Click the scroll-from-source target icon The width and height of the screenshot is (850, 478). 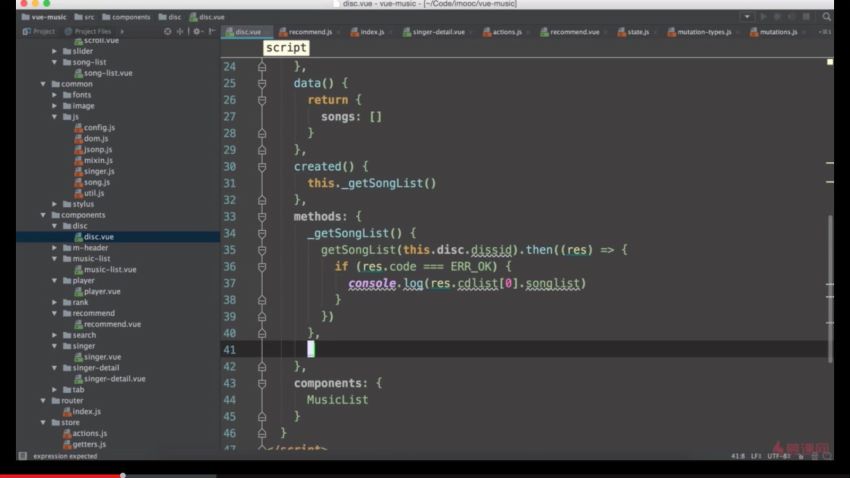168,32
